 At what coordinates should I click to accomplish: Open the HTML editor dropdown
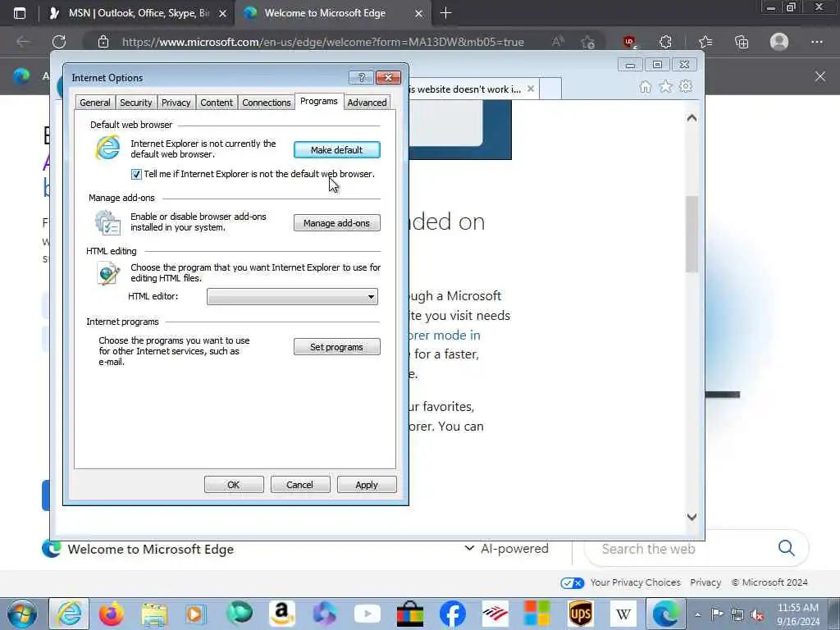click(x=292, y=296)
